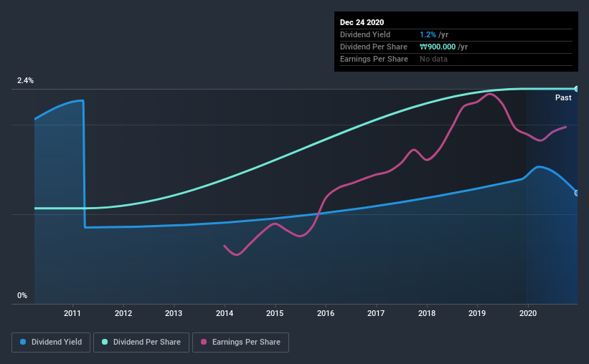Click the 2011 x-axis label
This screenshot has height=364, width=589.
point(72,313)
